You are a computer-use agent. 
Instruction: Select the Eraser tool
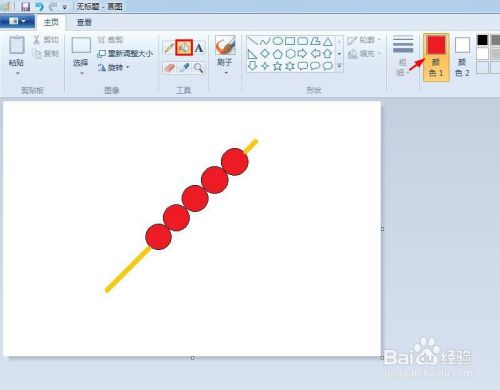(x=169, y=68)
